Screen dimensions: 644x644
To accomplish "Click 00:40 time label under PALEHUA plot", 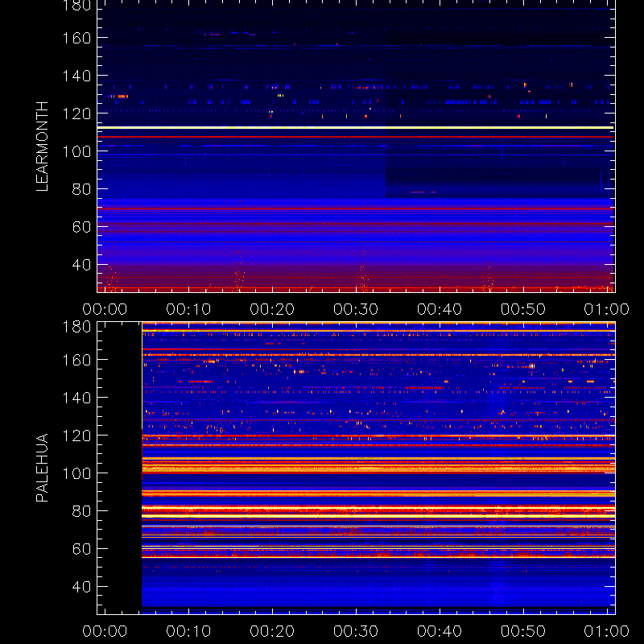I will (440, 631).
